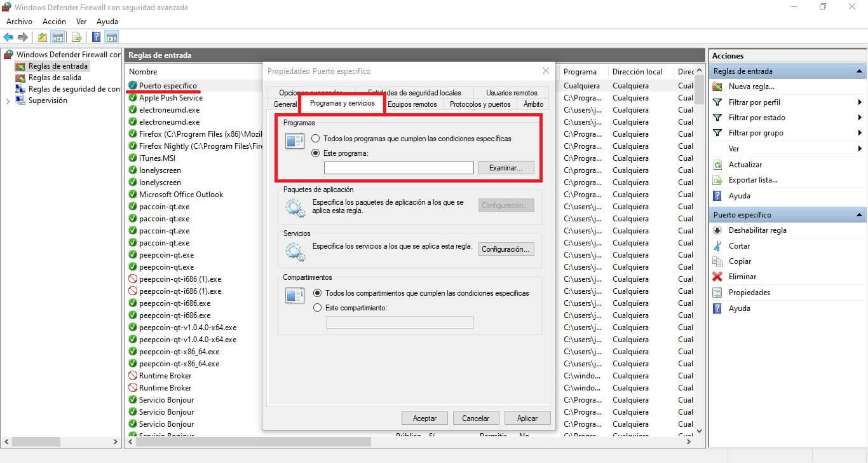
Task: Click Configuración... button in Servicios section
Action: coord(506,249)
